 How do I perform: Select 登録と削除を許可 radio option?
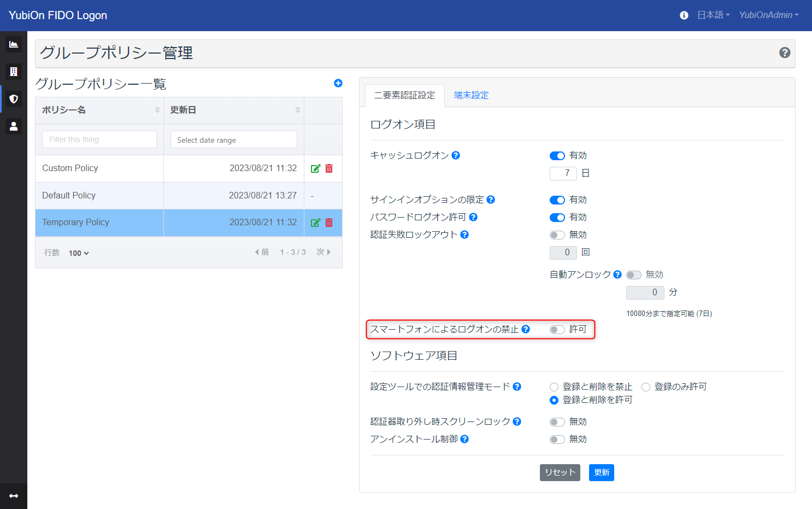pos(554,400)
